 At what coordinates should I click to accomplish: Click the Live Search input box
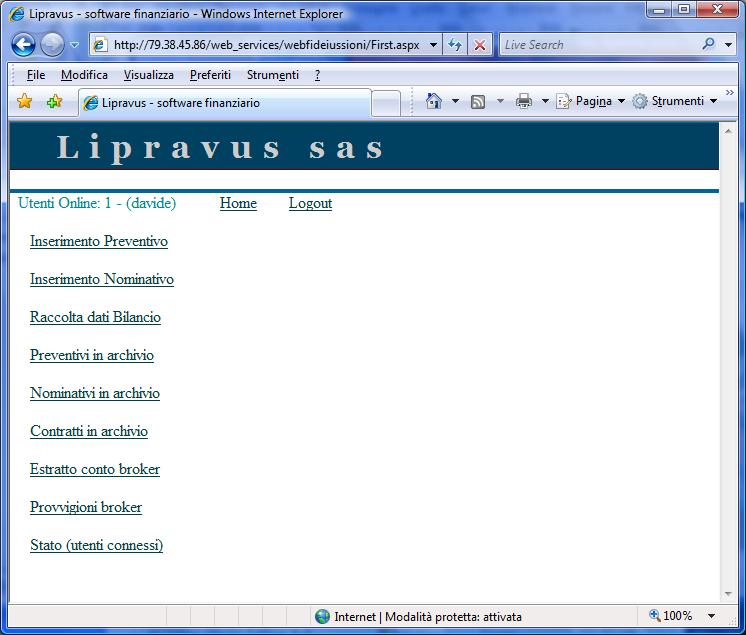(x=600, y=45)
